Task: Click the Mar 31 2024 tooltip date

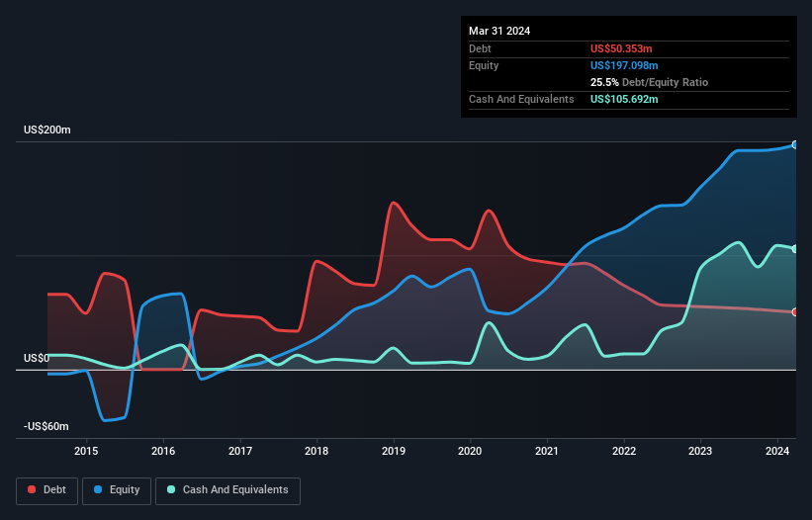Action: 499,31
